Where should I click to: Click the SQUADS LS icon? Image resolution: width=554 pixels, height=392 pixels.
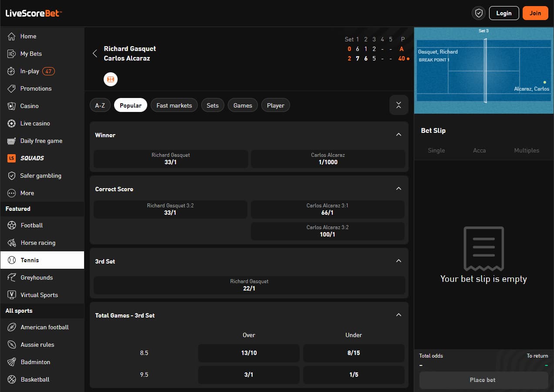point(12,158)
